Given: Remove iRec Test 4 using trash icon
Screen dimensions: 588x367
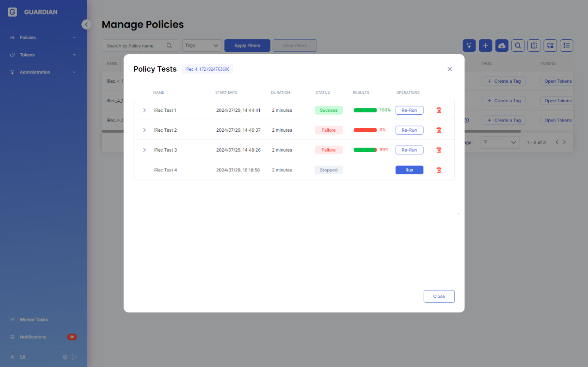Looking at the screenshot, I should point(439,170).
